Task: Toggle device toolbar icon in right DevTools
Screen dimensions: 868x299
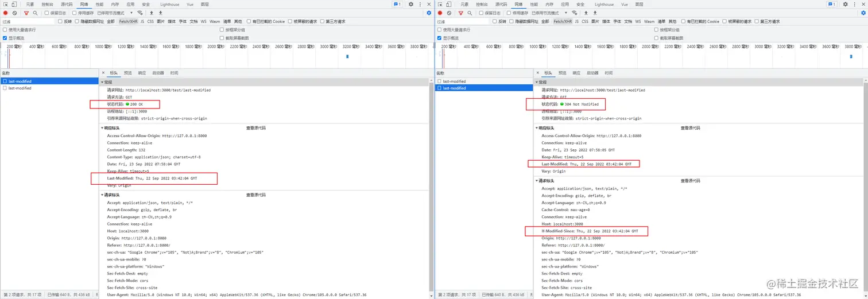Action: point(449,4)
